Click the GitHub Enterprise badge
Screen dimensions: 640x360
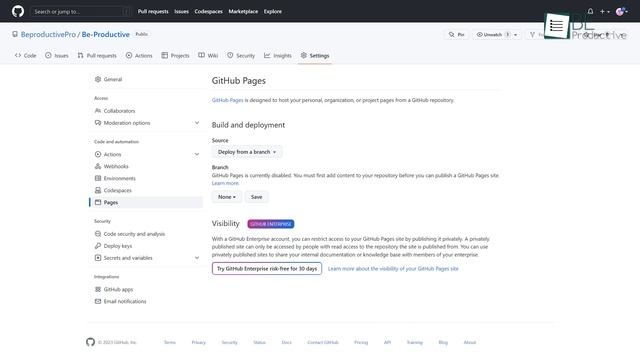point(271,224)
